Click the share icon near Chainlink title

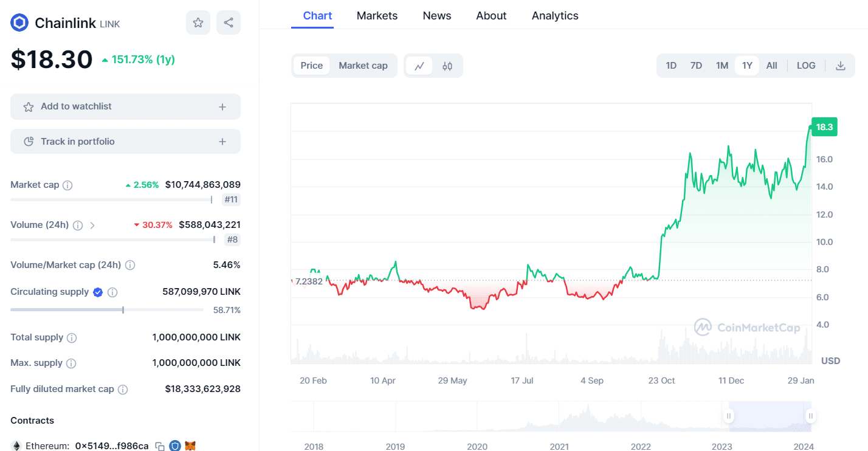[228, 22]
